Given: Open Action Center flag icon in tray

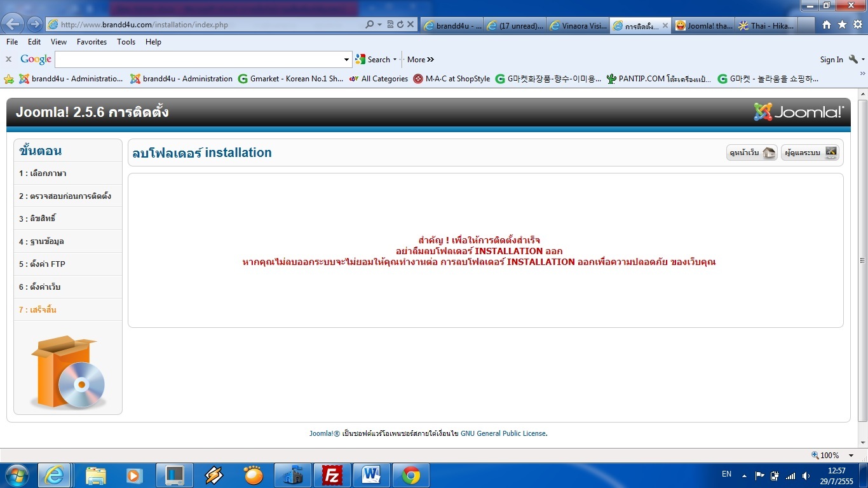Looking at the screenshot, I should 760,475.
